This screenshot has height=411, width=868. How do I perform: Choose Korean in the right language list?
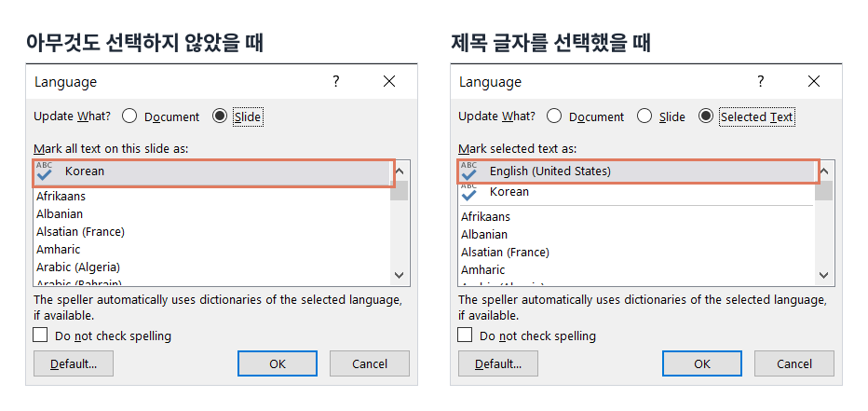point(637,192)
